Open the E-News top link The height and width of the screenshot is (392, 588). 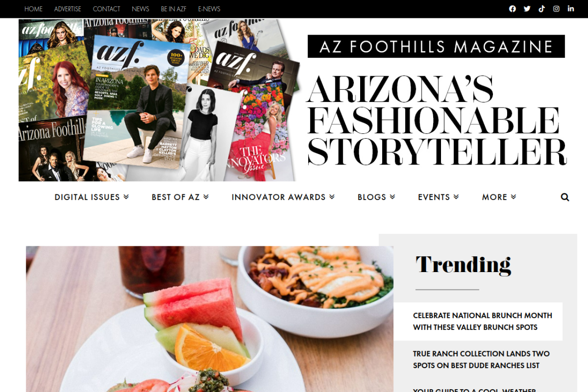(x=209, y=9)
